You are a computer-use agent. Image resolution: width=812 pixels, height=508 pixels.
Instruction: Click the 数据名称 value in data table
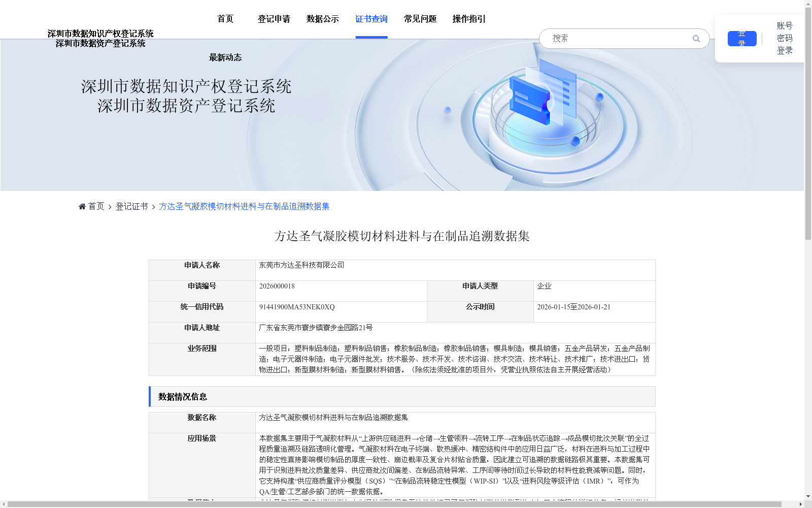point(333,418)
